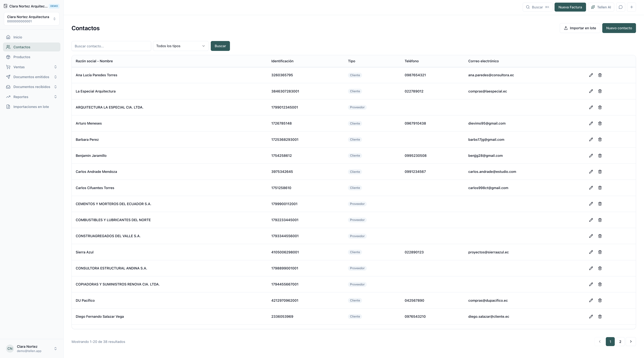Screen dimensions: 644x358
Task: Expand the Ventas sidebar section
Action: [x=31, y=67]
